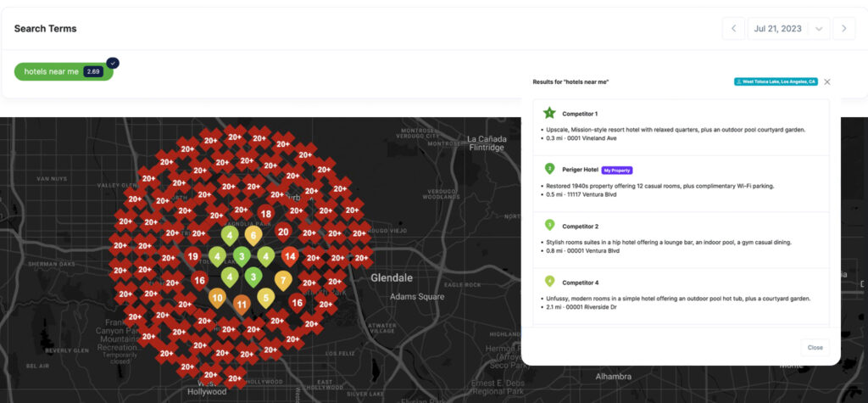868x403 pixels.
Task: Open the Competitor 1 result title
Action: (x=580, y=114)
